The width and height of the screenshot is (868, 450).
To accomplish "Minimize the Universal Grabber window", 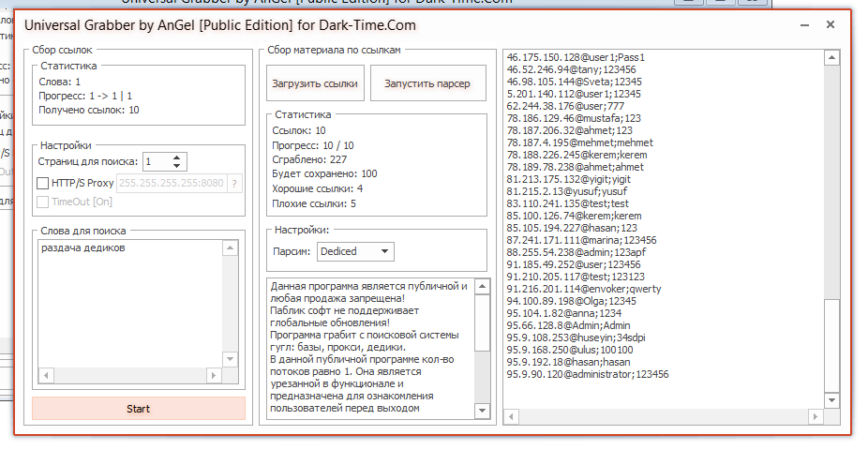I will (805, 25).
